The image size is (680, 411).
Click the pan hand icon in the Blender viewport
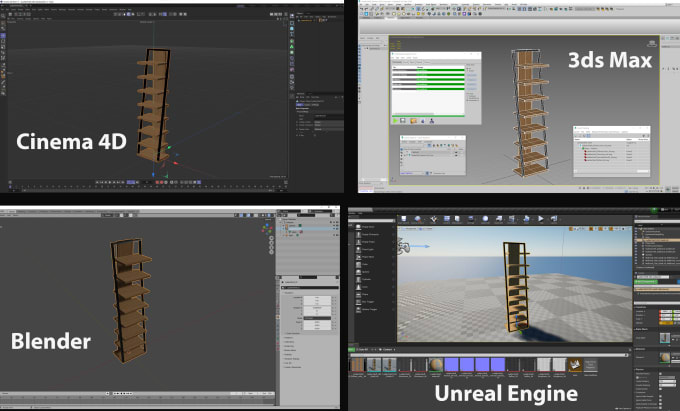[271, 243]
